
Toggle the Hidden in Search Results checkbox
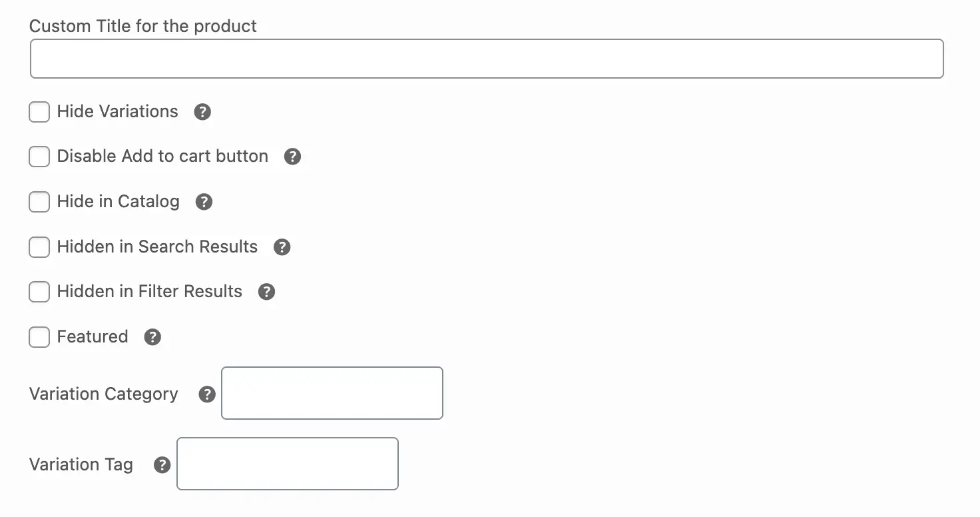(x=39, y=247)
